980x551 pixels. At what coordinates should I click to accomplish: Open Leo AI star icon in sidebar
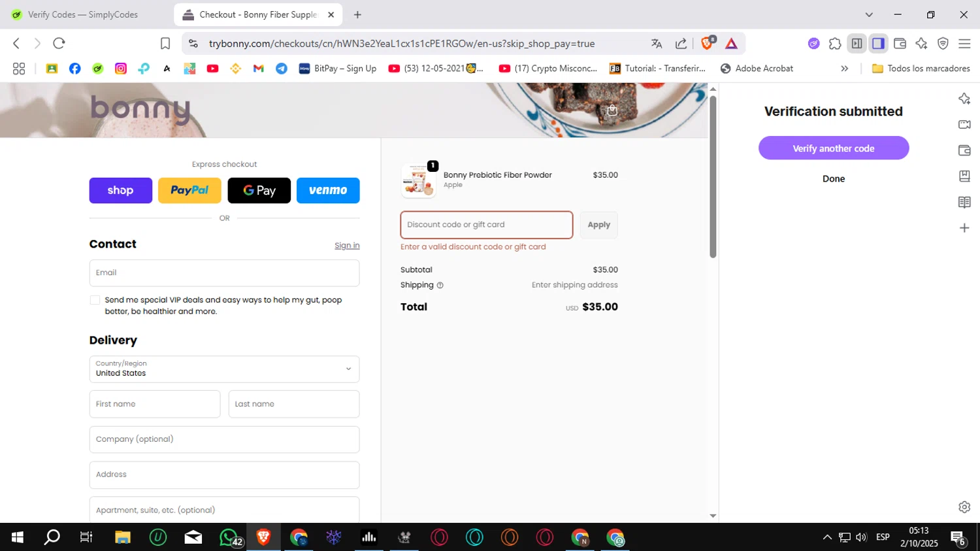pos(964,99)
